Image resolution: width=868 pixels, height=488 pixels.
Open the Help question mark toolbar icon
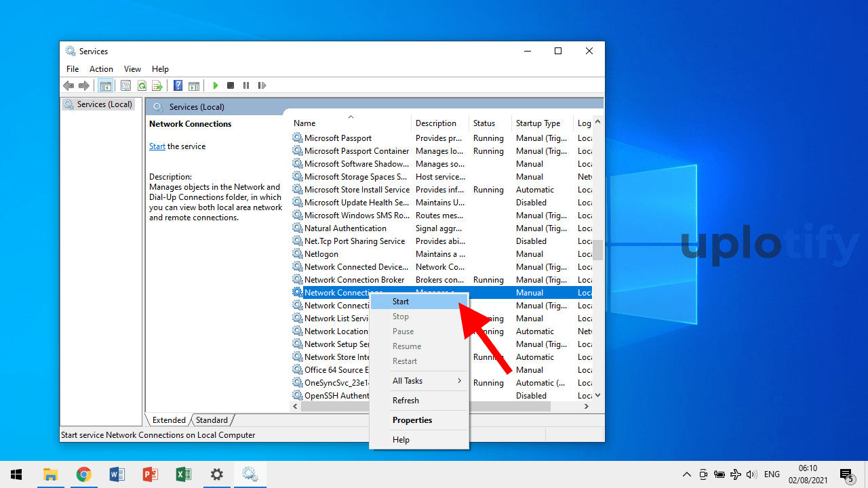tap(178, 85)
